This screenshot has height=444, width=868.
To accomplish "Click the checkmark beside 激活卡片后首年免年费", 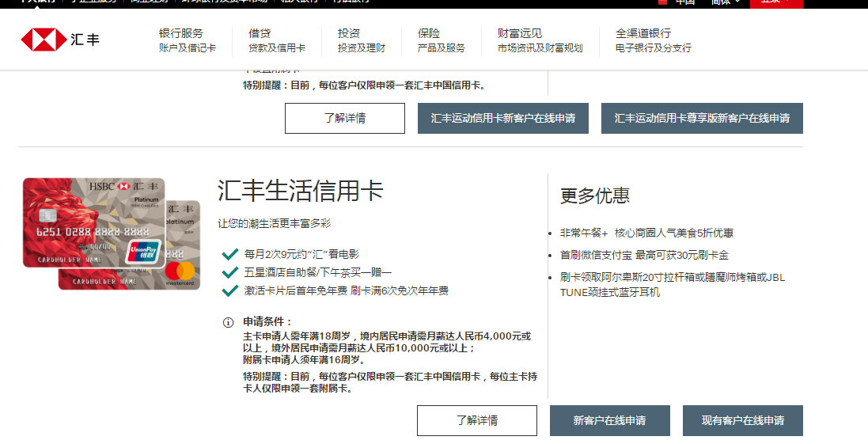I will pyautogui.click(x=229, y=290).
